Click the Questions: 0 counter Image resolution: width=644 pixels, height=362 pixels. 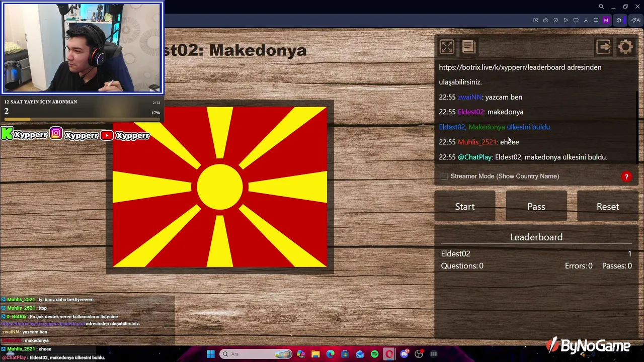click(x=462, y=266)
